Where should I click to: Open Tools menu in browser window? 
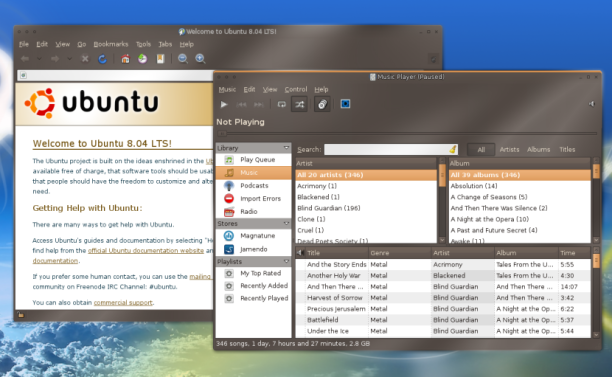pos(143,44)
